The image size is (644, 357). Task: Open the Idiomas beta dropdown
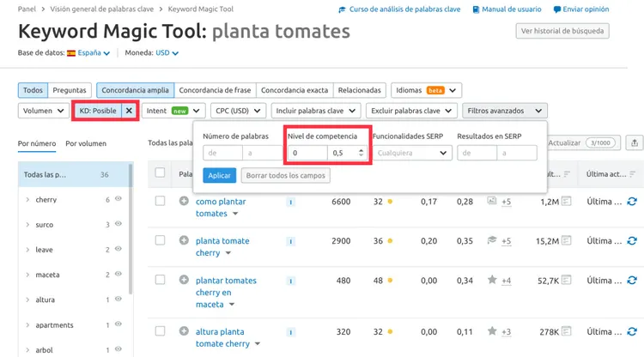(x=426, y=90)
